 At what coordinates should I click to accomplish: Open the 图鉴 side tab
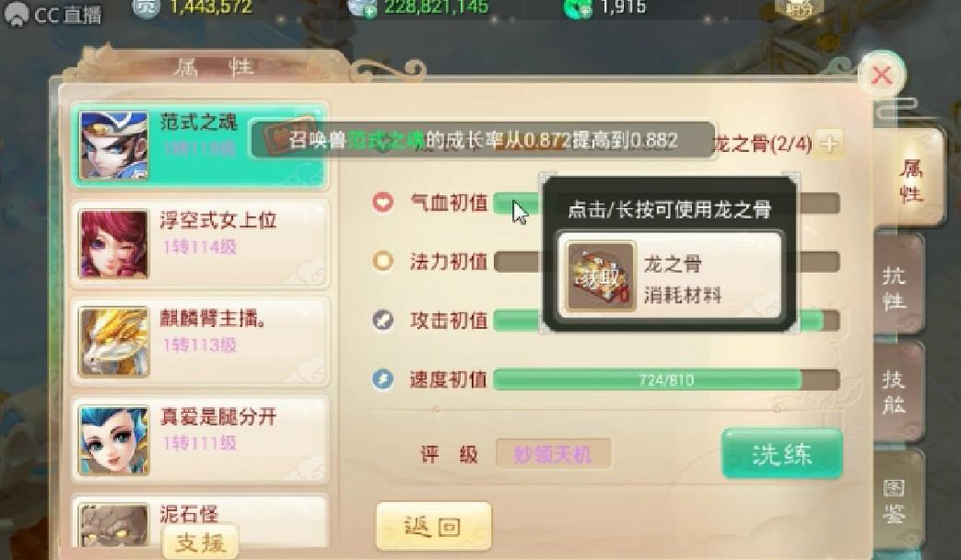point(897,501)
